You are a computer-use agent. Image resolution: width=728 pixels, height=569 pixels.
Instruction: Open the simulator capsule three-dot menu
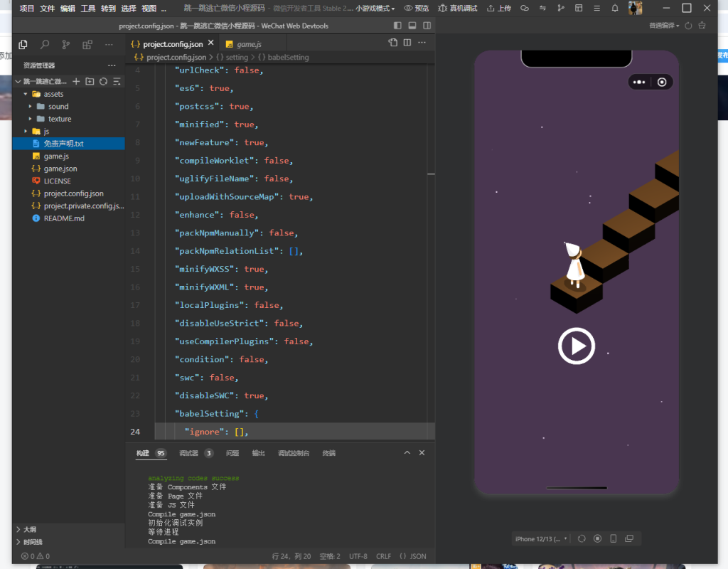(639, 83)
